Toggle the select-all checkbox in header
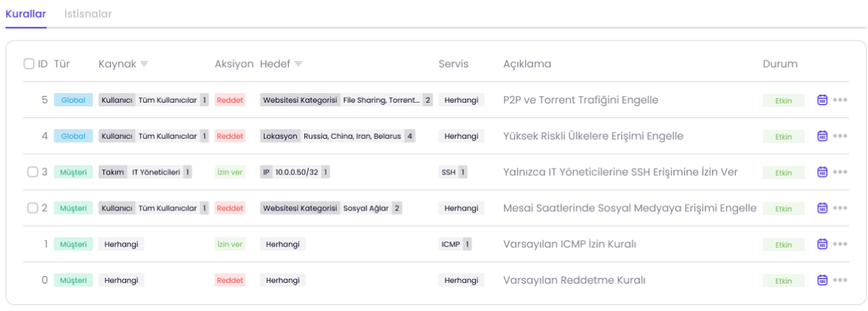Viewport: 868px width, 311px height. (29, 64)
